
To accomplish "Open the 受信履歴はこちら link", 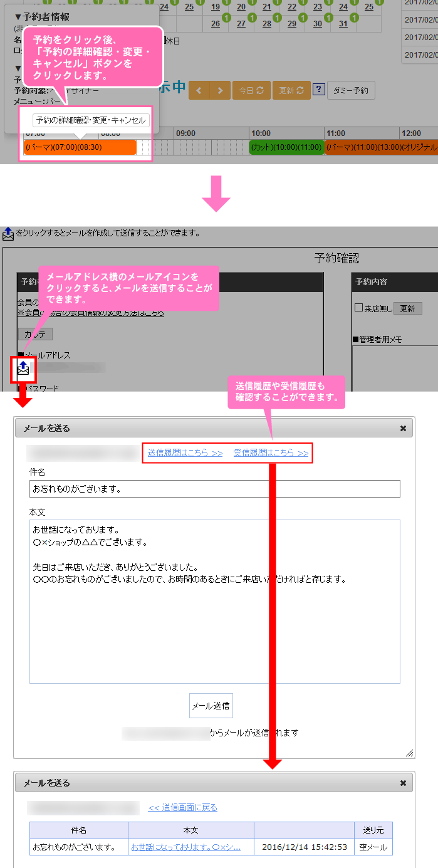I will click(271, 452).
